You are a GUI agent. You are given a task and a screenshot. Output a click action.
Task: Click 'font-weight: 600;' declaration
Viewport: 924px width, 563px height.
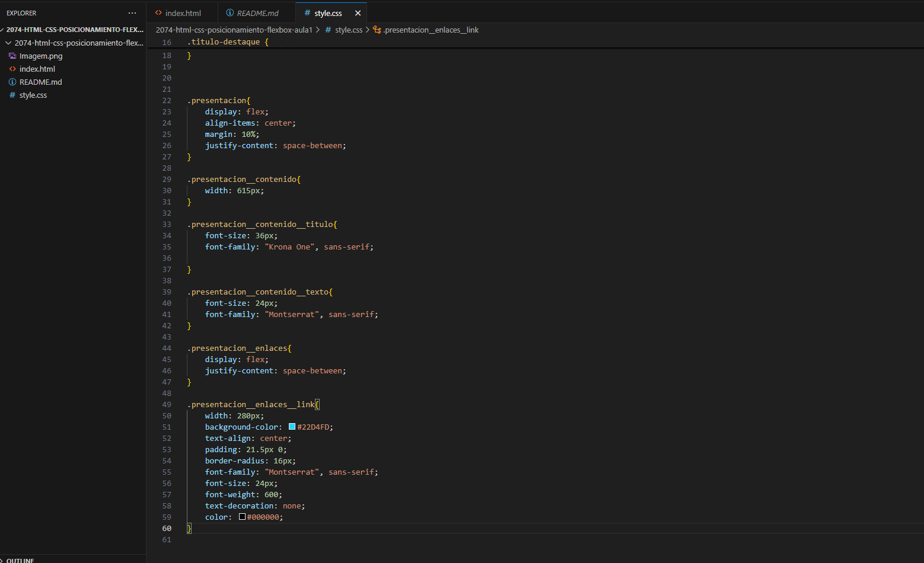click(244, 495)
